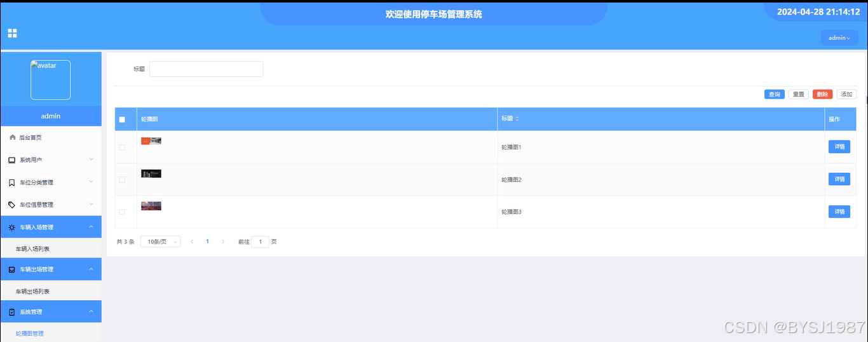This screenshot has height=342, width=868.
Task: Click the 前往 page number input
Action: [261, 242]
